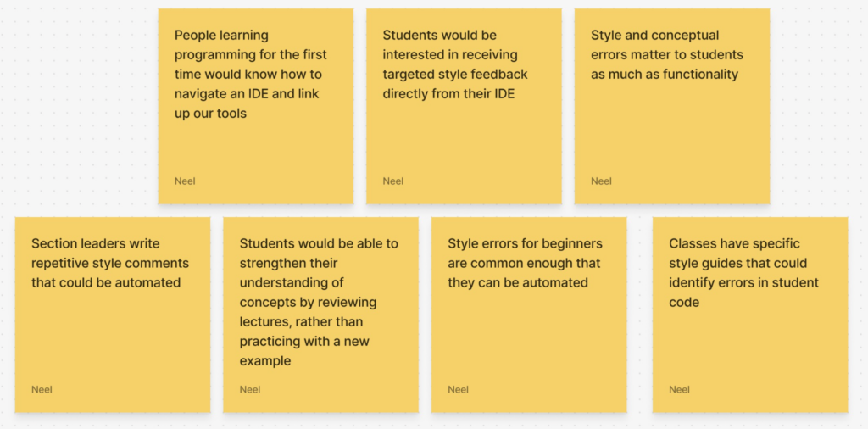
Task: Select the 'Style and conceptual errors' note
Action: click(x=671, y=106)
